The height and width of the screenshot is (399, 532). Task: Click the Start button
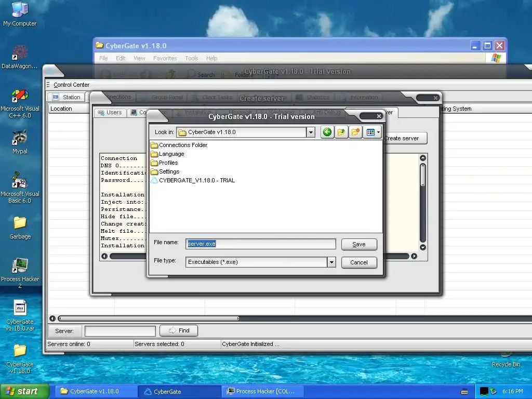[24, 391]
